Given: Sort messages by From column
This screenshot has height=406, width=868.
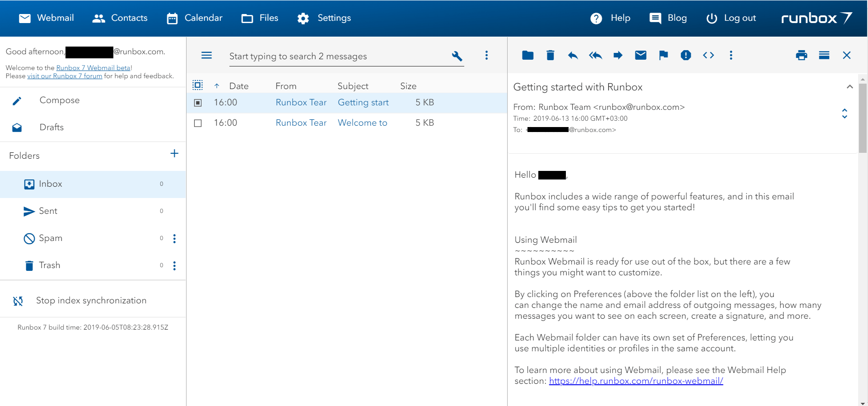Looking at the screenshot, I should click(x=286, y=86).
